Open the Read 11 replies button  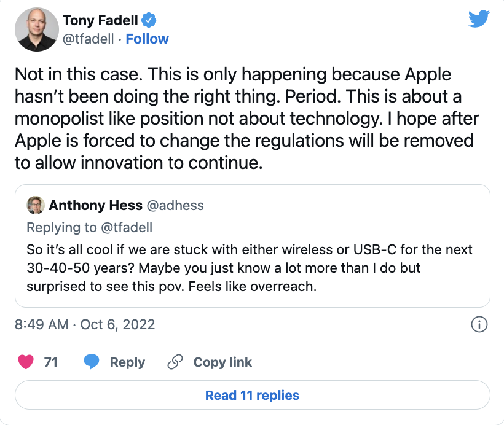coord(252,395)
